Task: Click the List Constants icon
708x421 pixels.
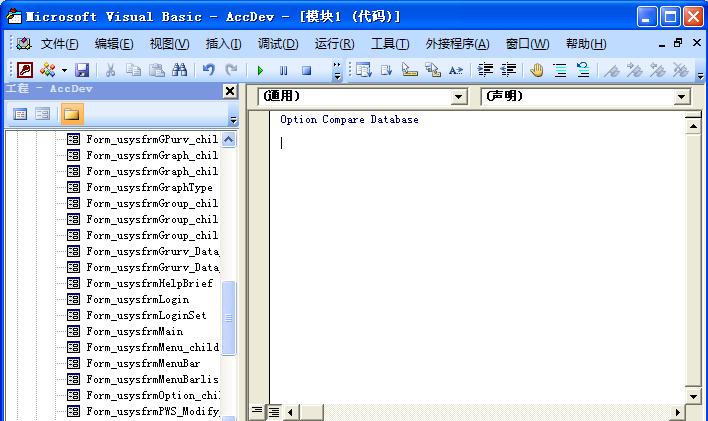Action: 387,70
